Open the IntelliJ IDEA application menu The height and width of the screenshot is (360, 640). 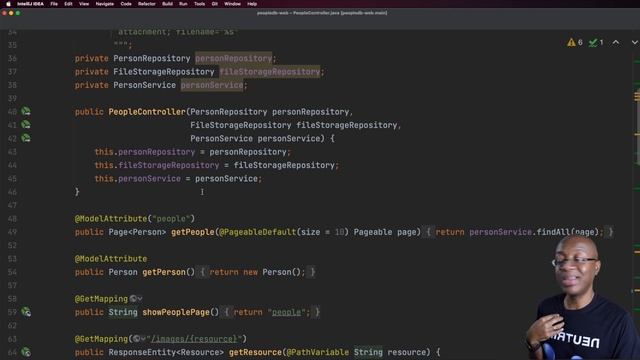click(30, 4)
